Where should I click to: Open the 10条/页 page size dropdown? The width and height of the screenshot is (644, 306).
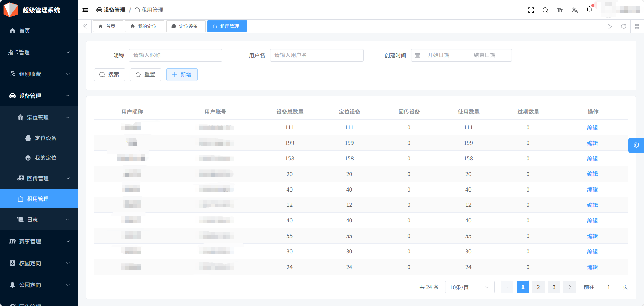469,287
